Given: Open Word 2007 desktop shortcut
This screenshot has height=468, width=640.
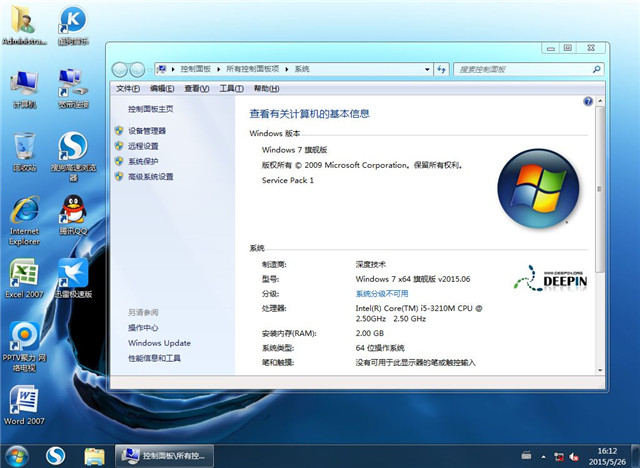Looking at the screenshot, I should pyautogui.click(x=24, y=406).
